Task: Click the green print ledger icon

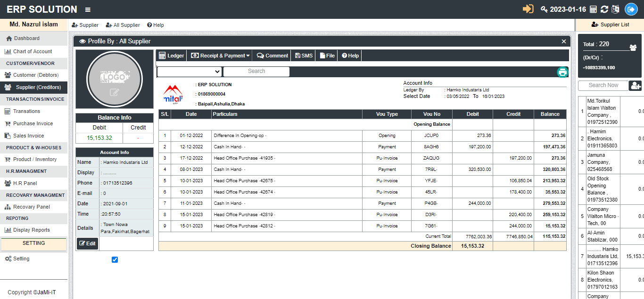Action: coord(562,72)
